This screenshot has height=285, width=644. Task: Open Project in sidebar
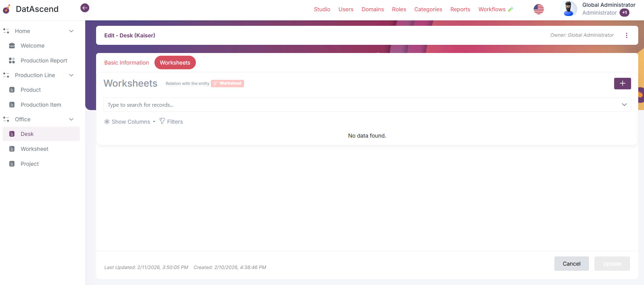(x=30, y=164)
